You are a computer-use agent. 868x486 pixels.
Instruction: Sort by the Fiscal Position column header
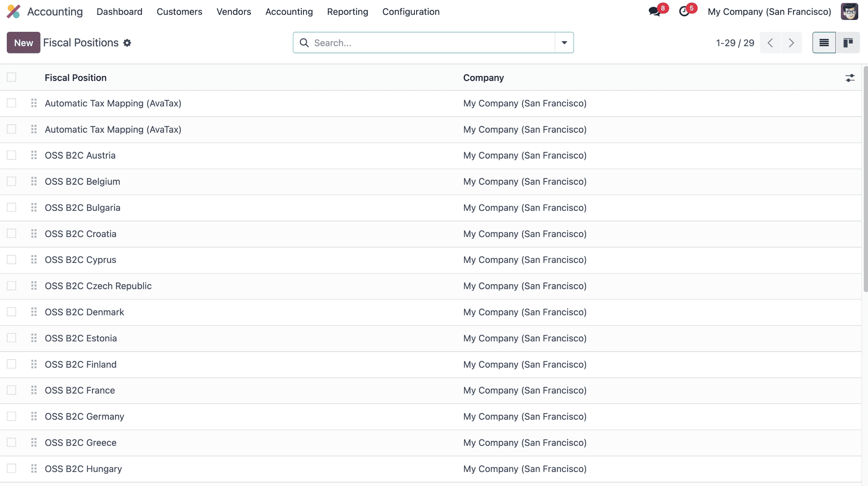pyautogui.click(x=75, y=78)
